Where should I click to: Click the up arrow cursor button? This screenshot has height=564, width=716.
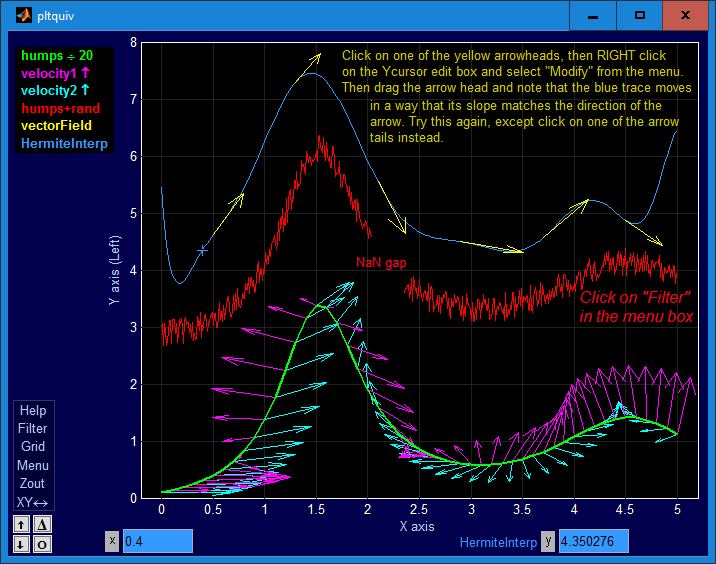[x=21, y=524]
